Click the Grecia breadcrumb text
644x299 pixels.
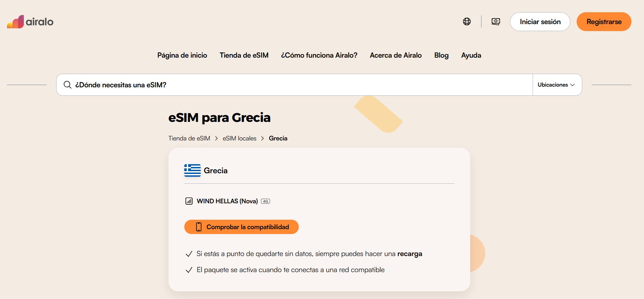pos(278,138)
